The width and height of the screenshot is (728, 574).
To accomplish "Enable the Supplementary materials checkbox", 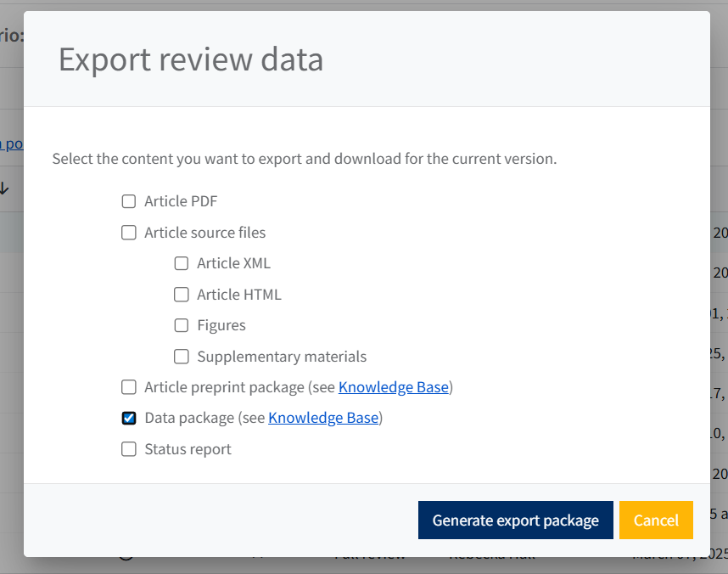I will 182,357.
